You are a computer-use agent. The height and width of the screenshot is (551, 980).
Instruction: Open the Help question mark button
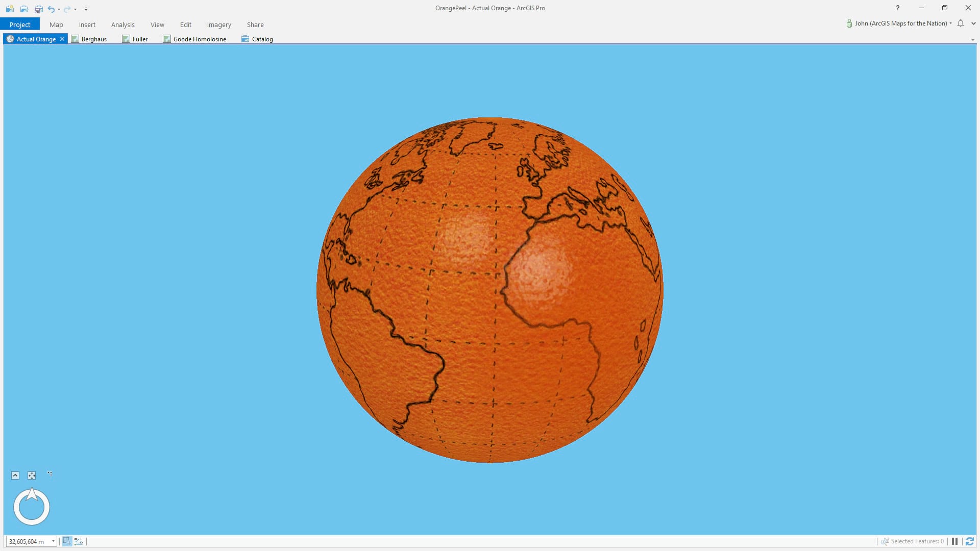[x=897, y=8]
